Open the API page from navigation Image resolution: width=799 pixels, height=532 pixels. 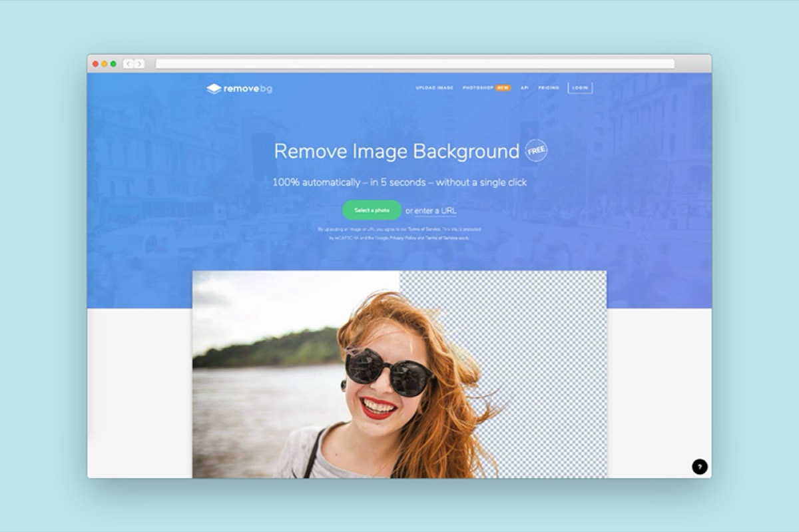click(x=525, y=88)
